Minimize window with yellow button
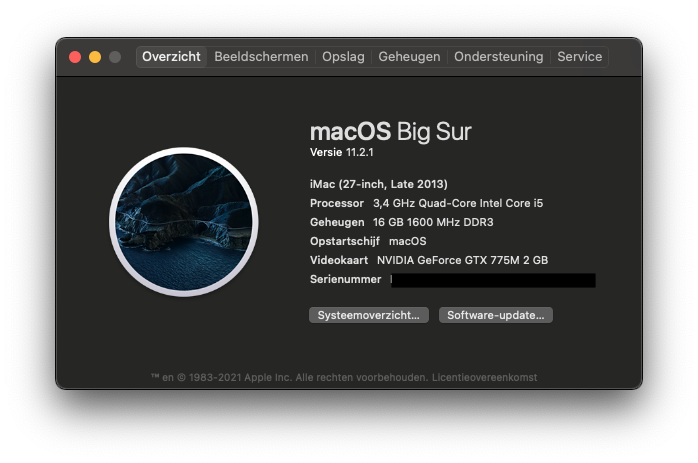The height and width of the screenshot is (463, 698). point(95,57)
